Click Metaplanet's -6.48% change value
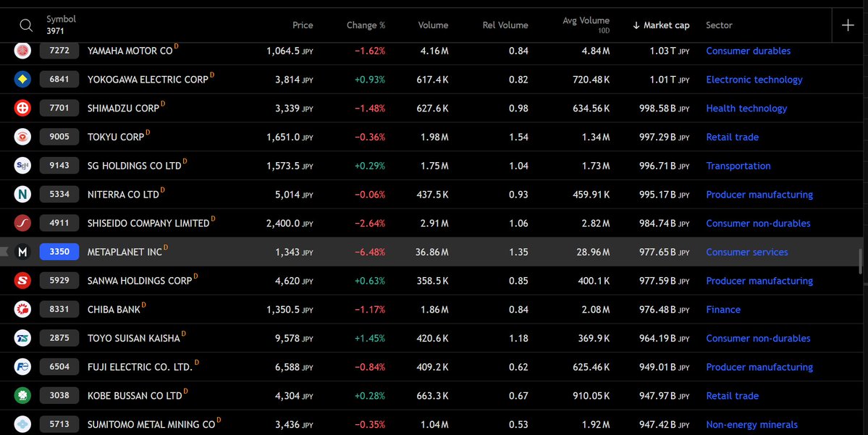 coord(370,253)
